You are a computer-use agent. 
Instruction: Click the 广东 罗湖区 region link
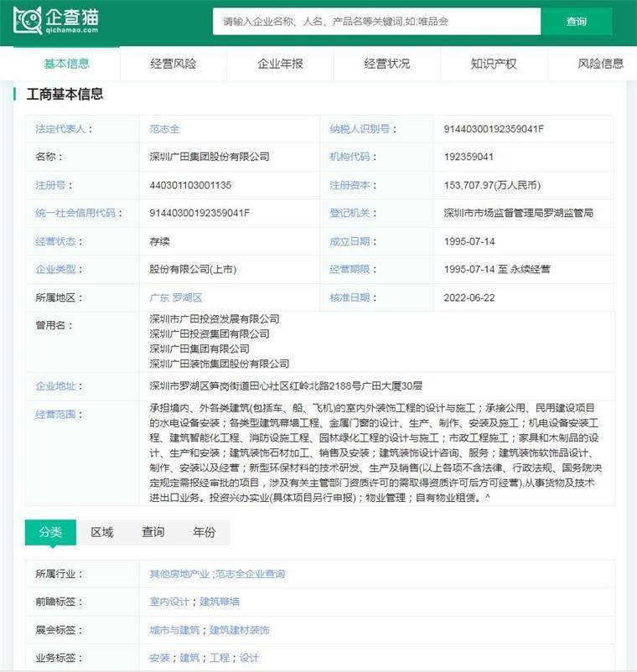tap(176, 297)
